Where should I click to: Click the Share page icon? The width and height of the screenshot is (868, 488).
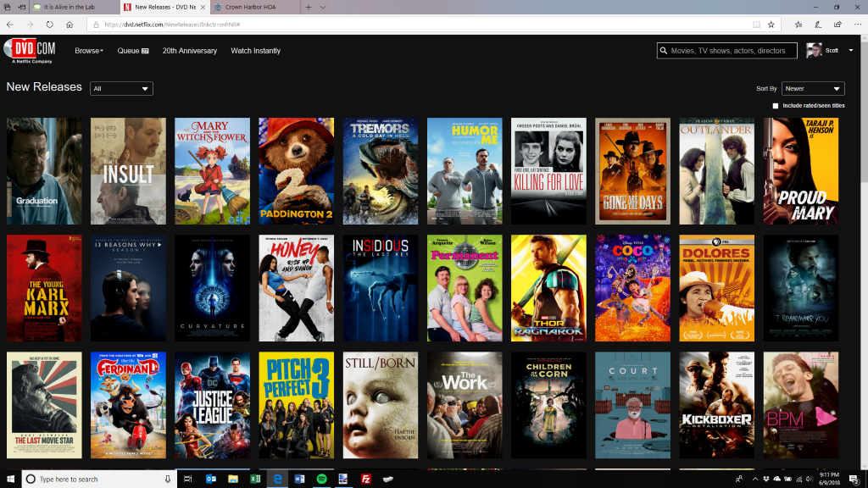837,25
